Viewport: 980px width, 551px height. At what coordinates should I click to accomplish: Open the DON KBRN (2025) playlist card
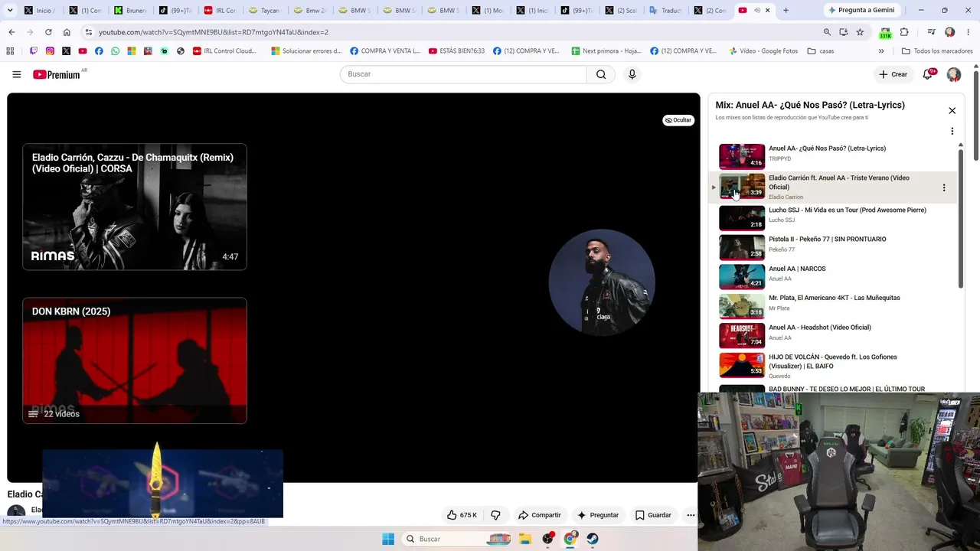tap(135, 360)
